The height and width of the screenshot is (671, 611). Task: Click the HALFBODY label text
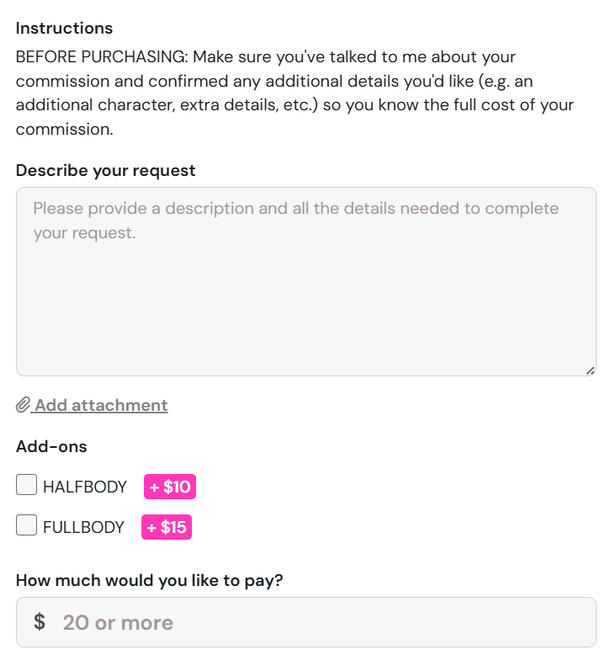(85, 487)
